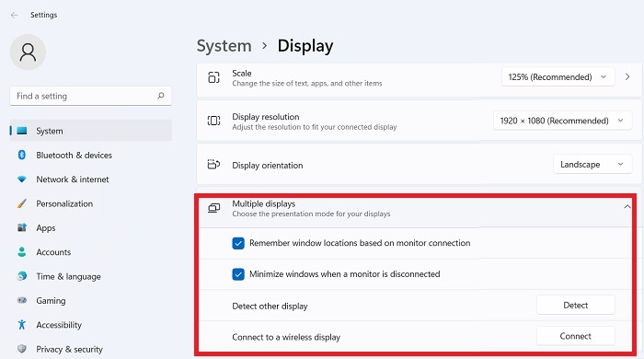Uncheck Minimize windows when monitor disconnected
The height and width of the screenshot is (359, 644).
coord(238,274)
